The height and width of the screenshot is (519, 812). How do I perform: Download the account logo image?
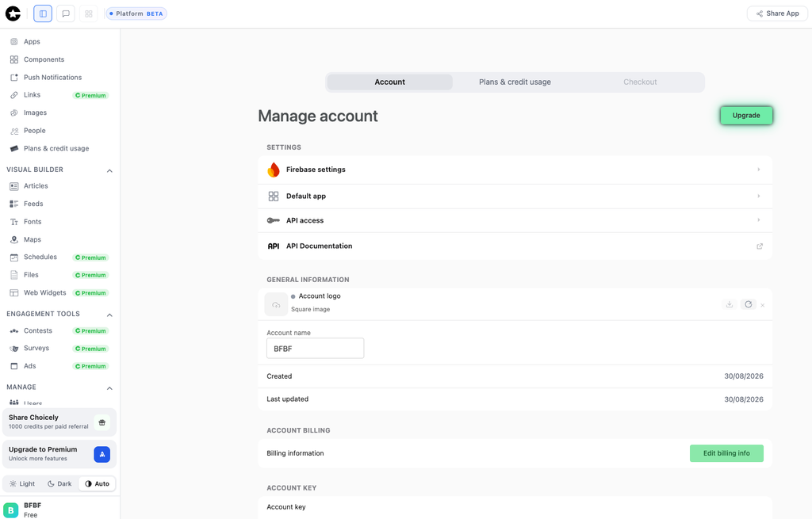click(730, 304)
